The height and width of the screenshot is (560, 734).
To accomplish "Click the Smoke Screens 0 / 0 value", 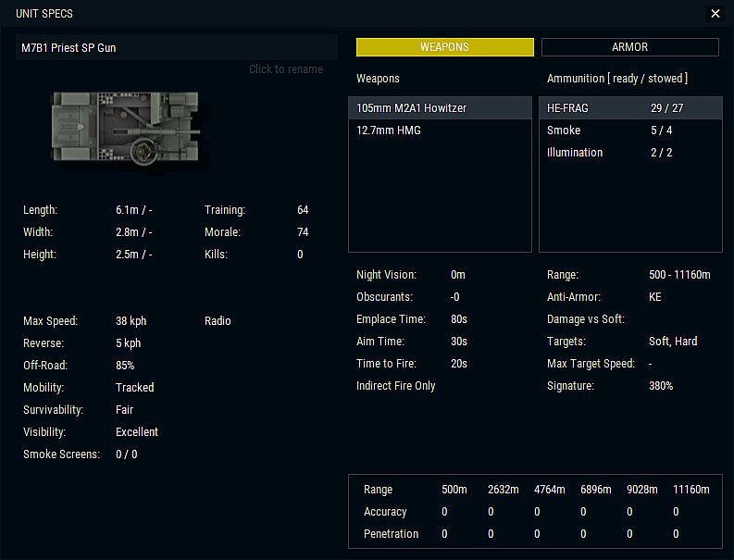I will pyautogui.click(x=128, y=454).
